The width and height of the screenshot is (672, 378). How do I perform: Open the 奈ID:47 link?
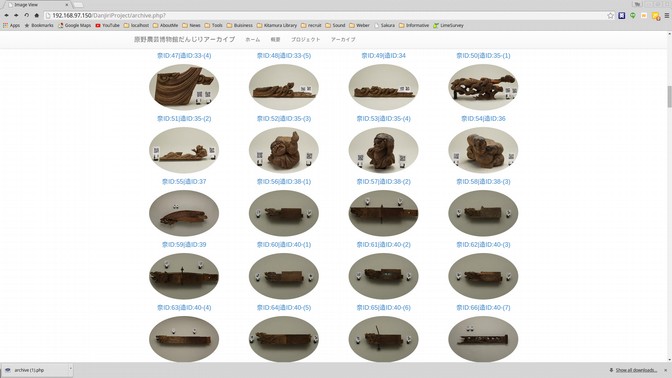click(x=184, y=56)
